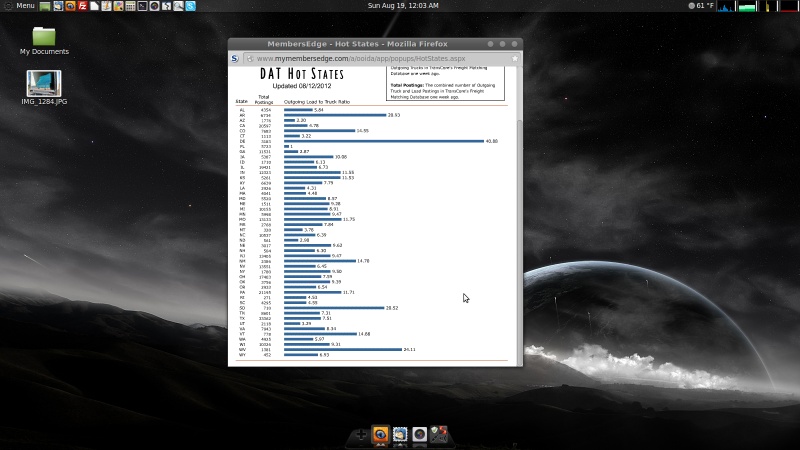Open the terminal launcher in top panel
800x450 pixels.
coord(142,6)
